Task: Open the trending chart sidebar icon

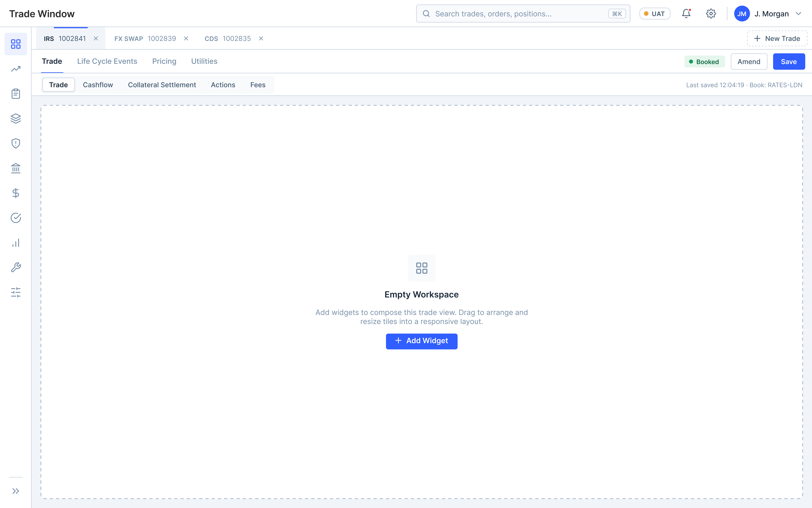Action: [x=16, y=69]
